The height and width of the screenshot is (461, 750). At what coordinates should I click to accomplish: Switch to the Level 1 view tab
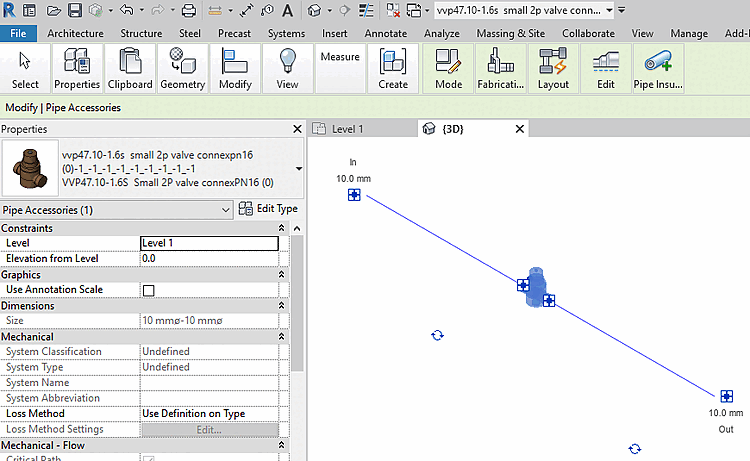coord(347,129)
